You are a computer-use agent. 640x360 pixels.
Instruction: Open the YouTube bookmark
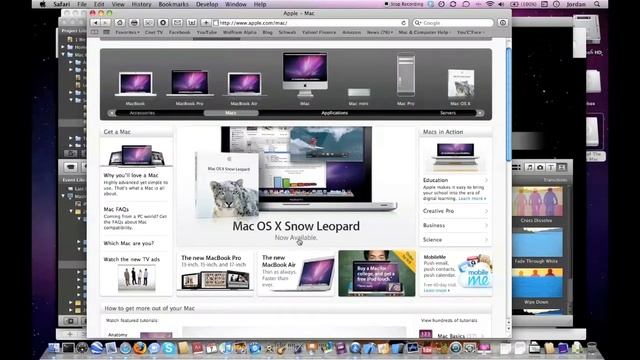pos(207,32)
